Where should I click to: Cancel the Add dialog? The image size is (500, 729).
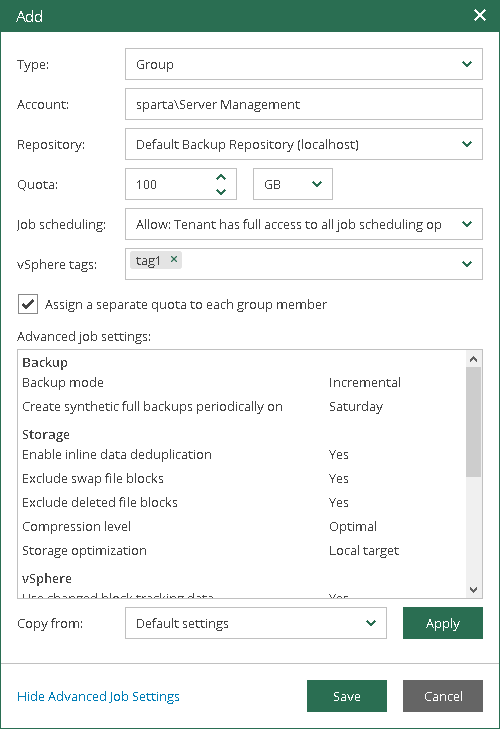[443, 696]
